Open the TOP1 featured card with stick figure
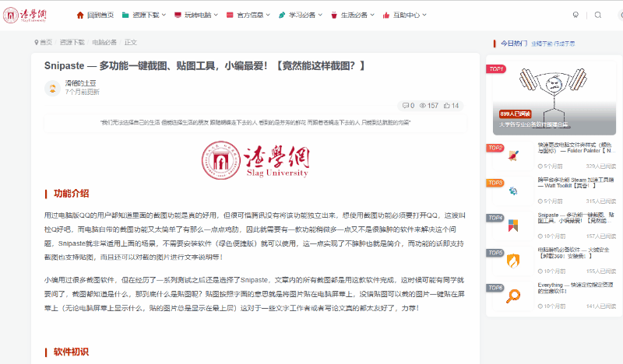The image size is (623, 364). [554, 98]
